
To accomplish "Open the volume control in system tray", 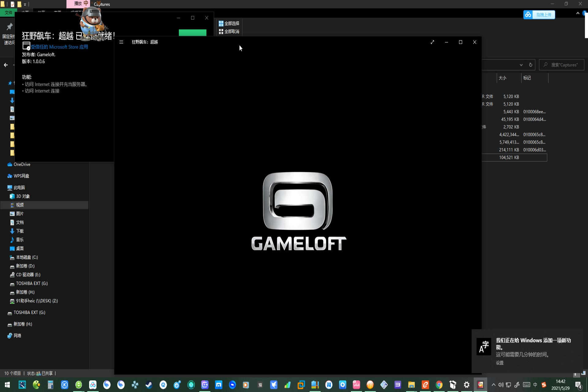I will [501, 385].
